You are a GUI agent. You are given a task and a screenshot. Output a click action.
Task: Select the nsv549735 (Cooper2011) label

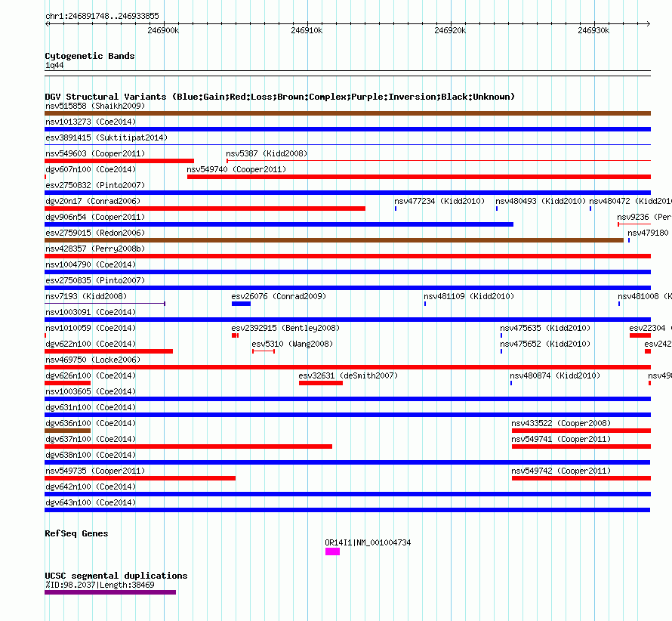coord(95,471)
